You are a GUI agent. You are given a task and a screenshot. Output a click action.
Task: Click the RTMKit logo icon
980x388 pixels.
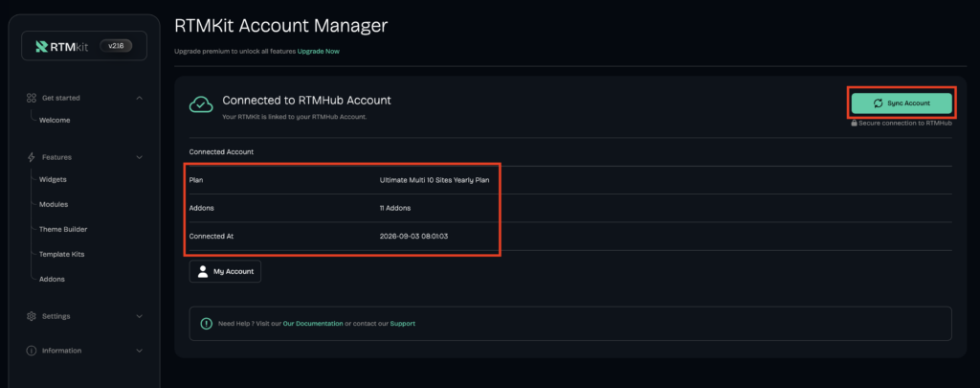pyautogui.click(x=42, y=46)
